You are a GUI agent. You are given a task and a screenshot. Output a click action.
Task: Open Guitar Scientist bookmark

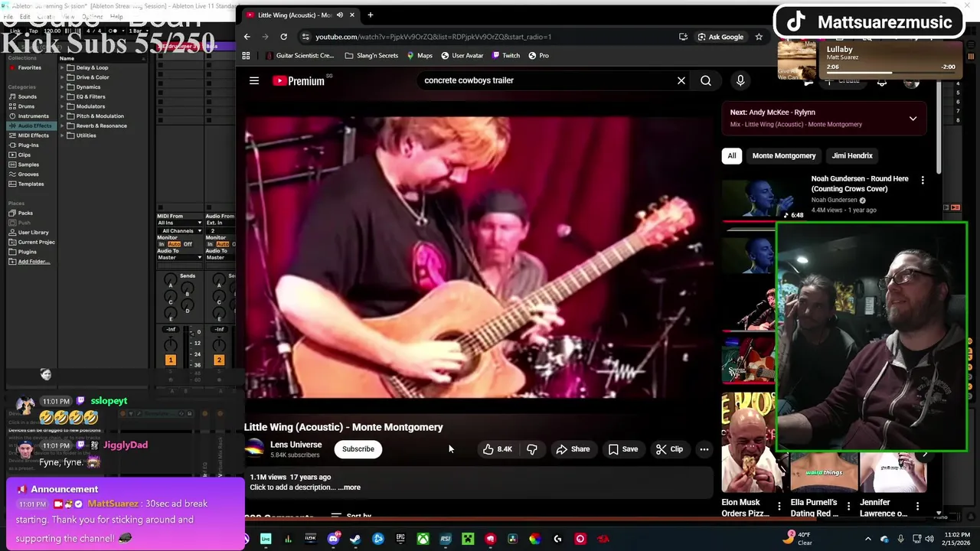pos(299,55)
